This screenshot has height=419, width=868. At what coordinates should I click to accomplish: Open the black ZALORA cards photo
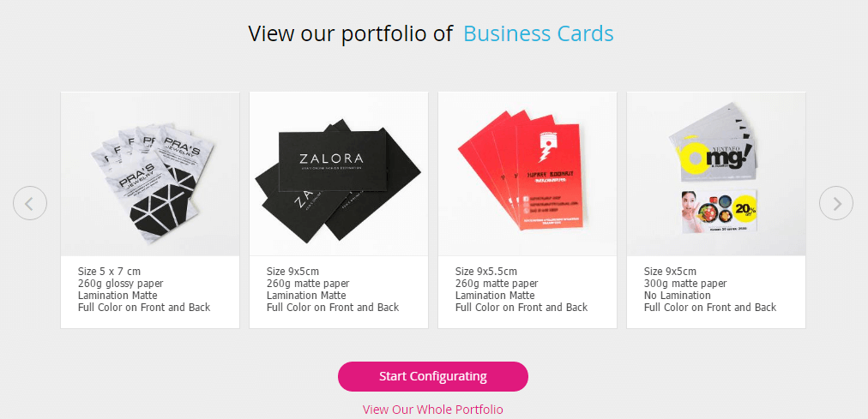(x=339, y=174)
